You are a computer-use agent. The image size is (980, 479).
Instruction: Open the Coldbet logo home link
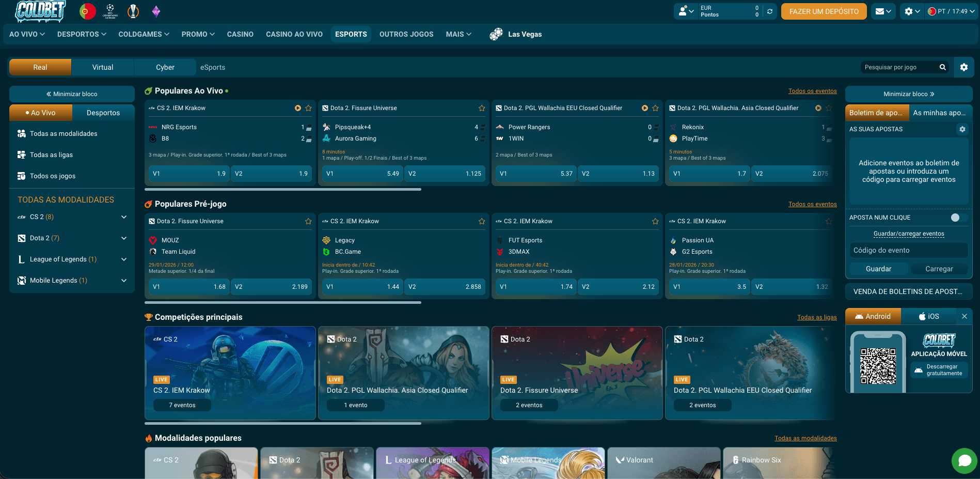tap(40, 11)
